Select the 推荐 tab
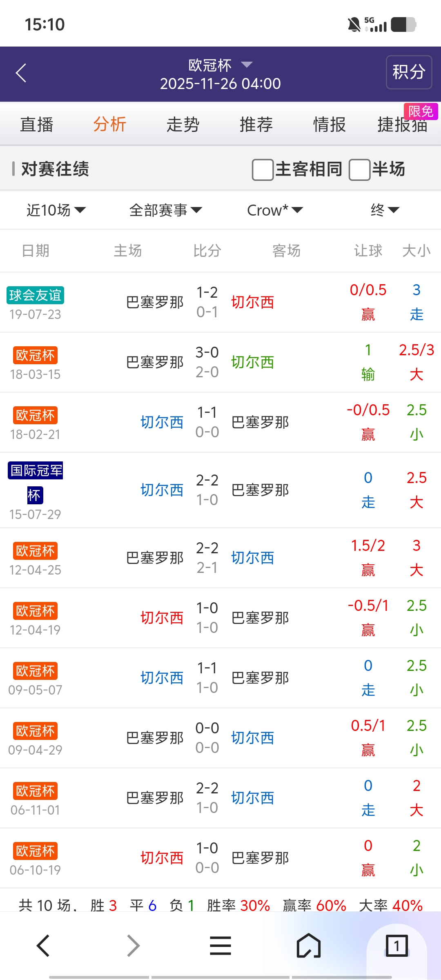 coord(256,124)
